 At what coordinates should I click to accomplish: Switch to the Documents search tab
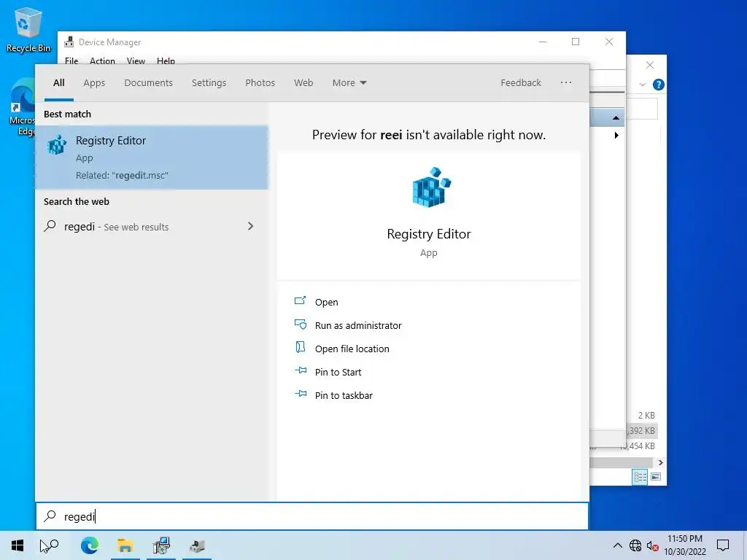pos(149,83)
